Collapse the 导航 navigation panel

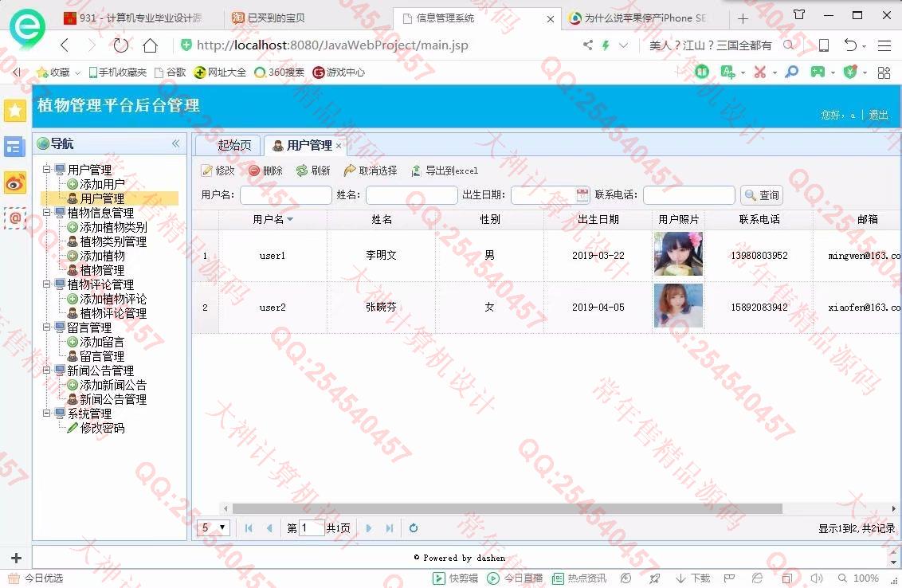(x=175, y=143)
